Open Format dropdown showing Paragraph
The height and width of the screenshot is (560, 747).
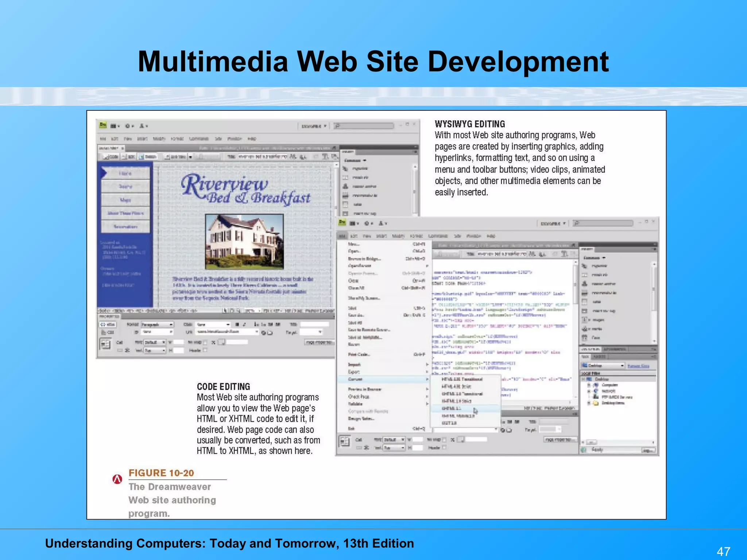point(157,324)
